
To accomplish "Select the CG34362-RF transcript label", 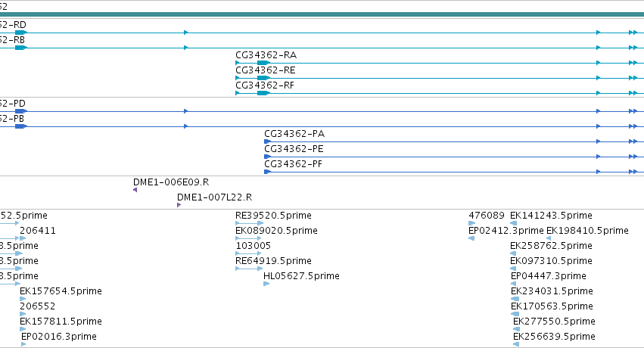I will (265, 85).
